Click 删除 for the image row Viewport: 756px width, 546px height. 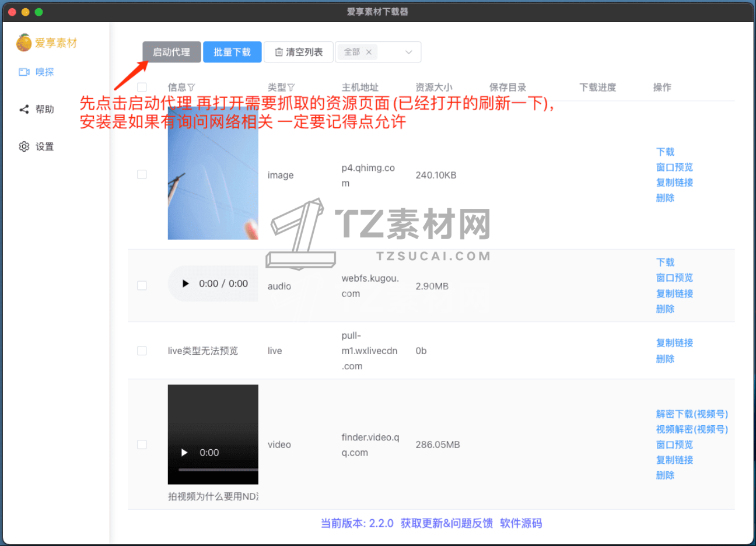pos(665,198)
